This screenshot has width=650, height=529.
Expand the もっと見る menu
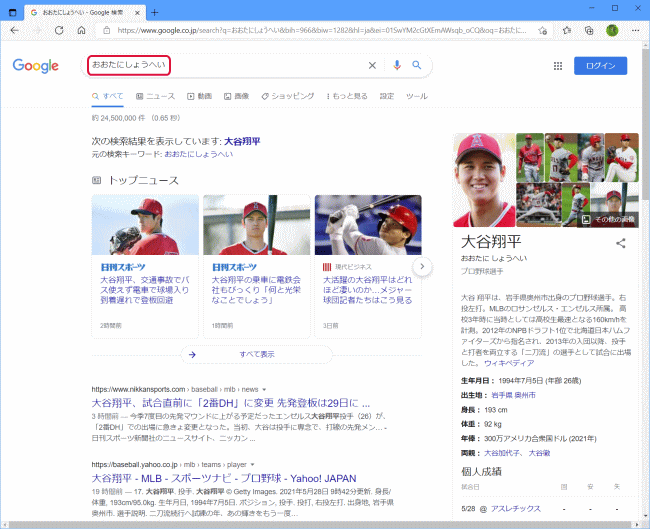(x=347, y=96)
